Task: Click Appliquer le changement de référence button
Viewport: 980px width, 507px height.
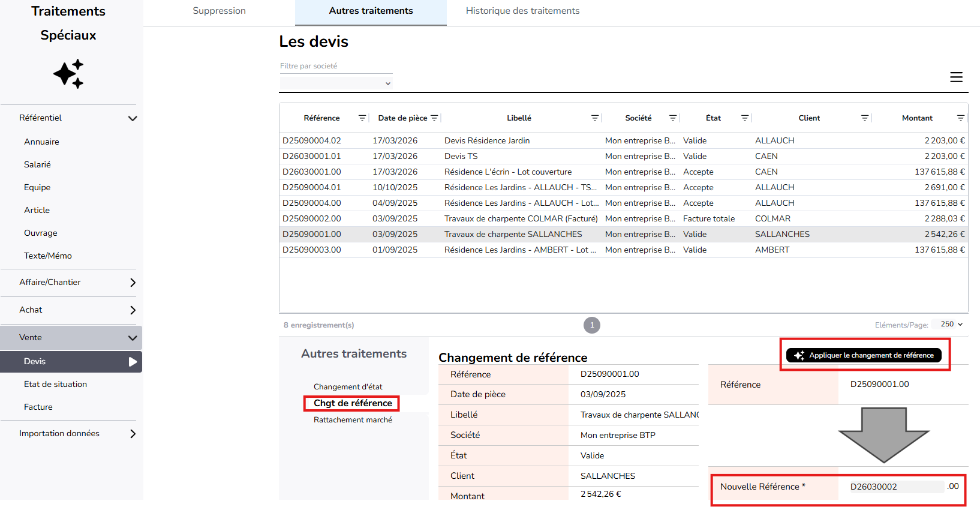Action: pyautogui.click(x=864, y=355)
